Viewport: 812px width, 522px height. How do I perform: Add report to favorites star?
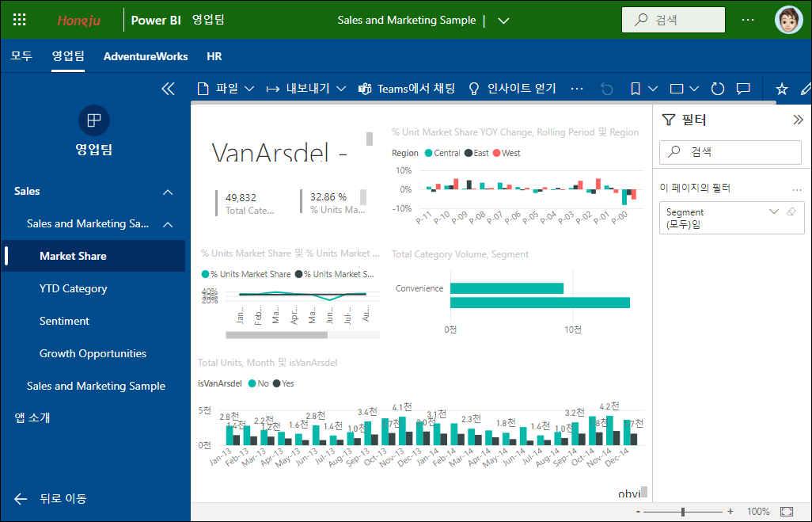[x=781, y=89]
